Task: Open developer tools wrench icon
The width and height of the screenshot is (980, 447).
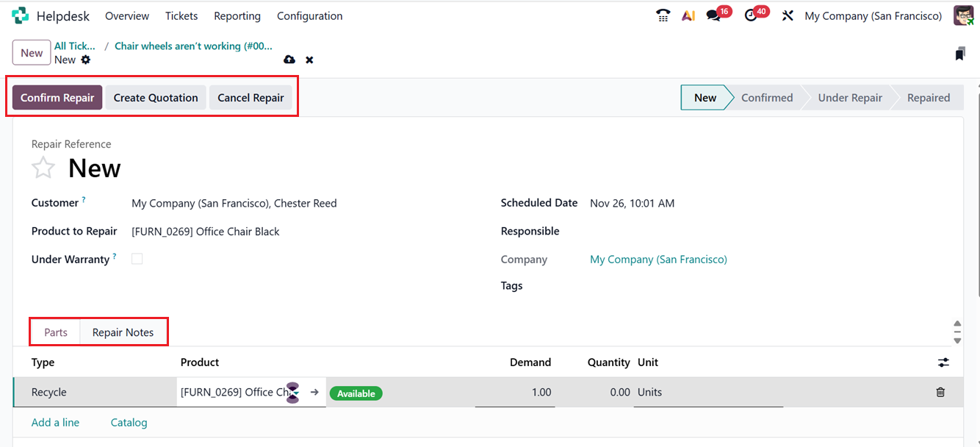Action: coord(788,15)
